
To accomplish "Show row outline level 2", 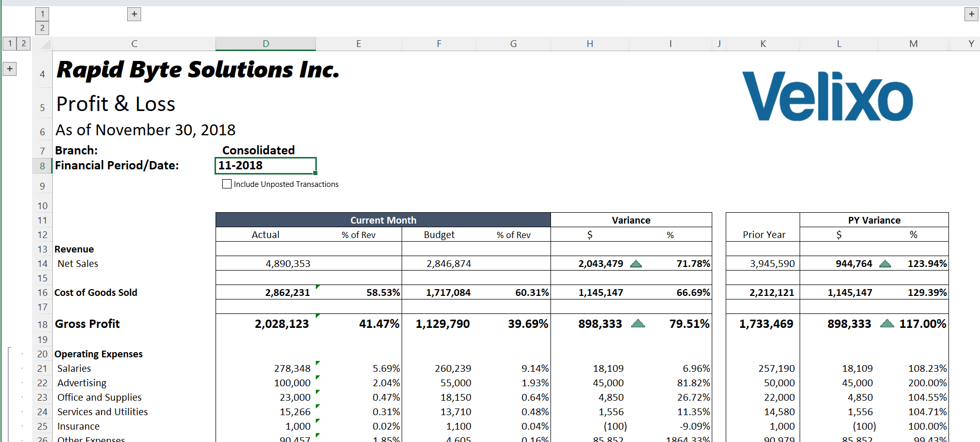I will pos(24,43).
